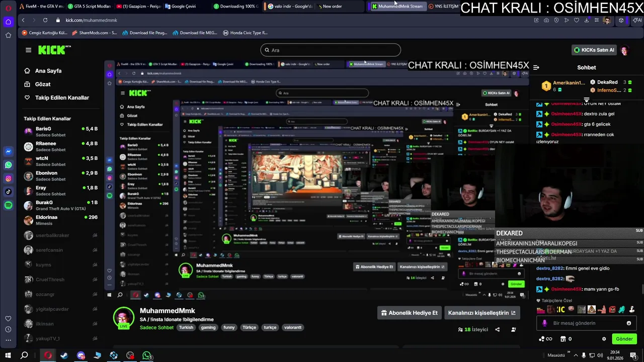
Task: Open WhatsApp from the taskbar
Action: [x=146, y=355]
